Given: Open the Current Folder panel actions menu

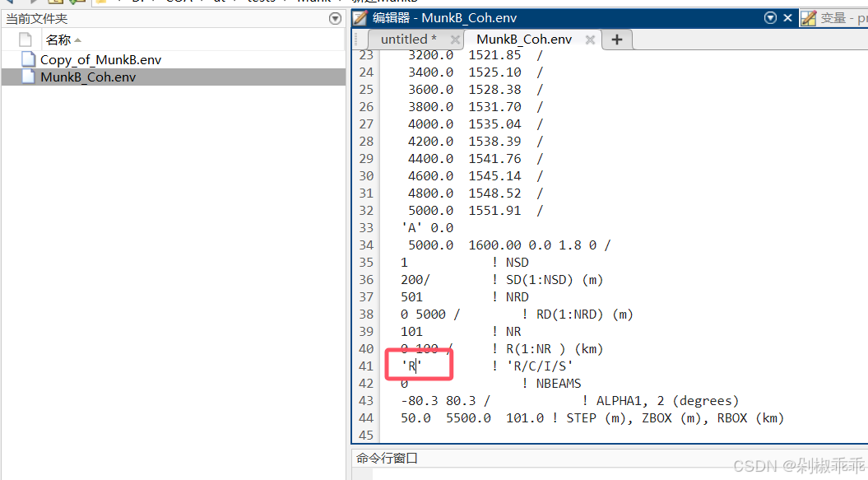Looking at the screenshot, I should pyautogui.click(x=335, y=19).
